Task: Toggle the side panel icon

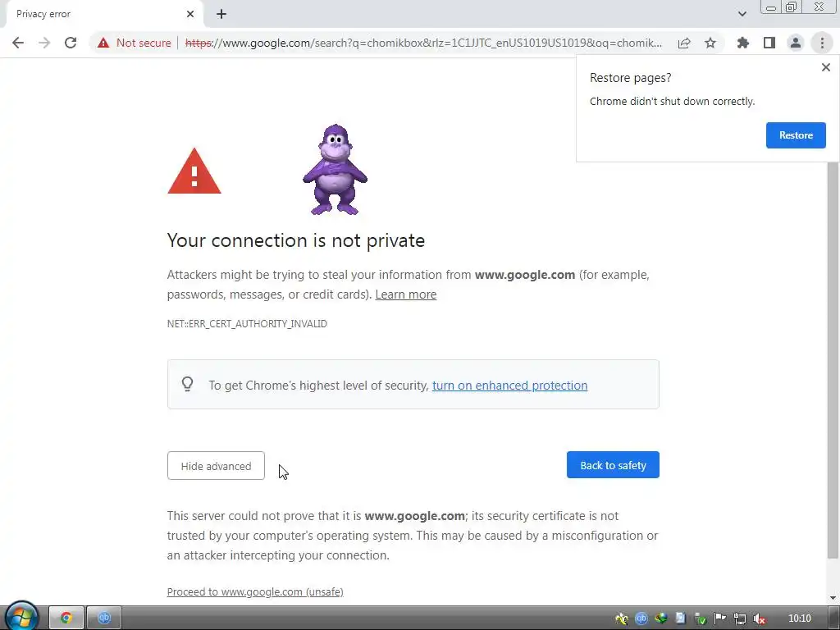Action: coord(769,43)
